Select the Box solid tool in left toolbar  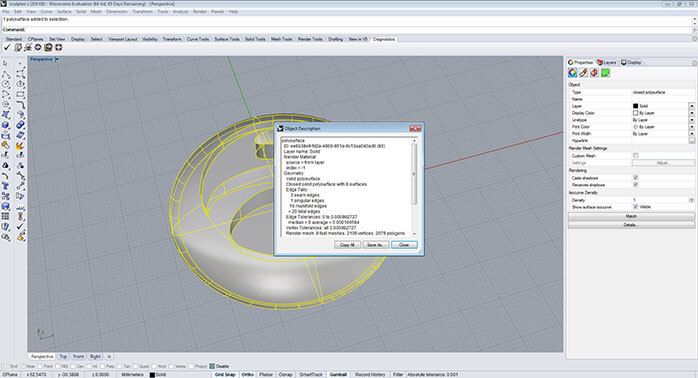tap(6, 125)
